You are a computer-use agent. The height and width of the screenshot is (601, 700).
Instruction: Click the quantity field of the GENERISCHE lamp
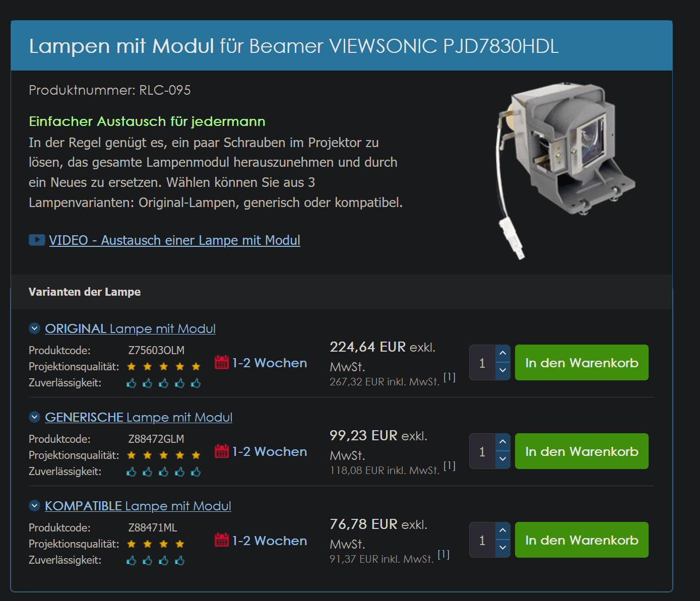(482, 451)
